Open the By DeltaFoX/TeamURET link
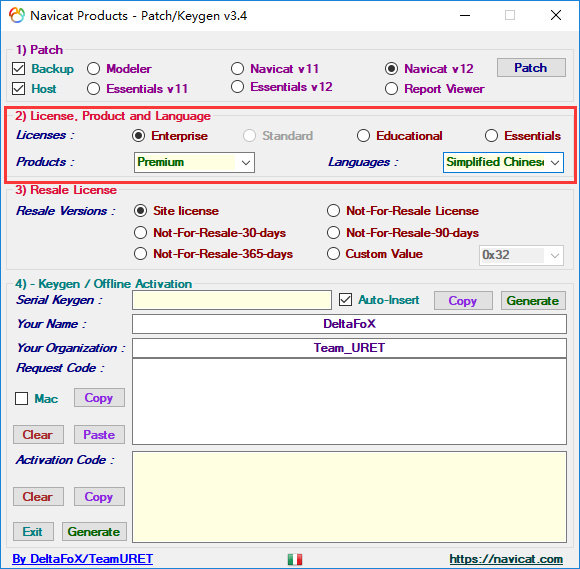Screen dimensions: 580x569 coord(82,559)
